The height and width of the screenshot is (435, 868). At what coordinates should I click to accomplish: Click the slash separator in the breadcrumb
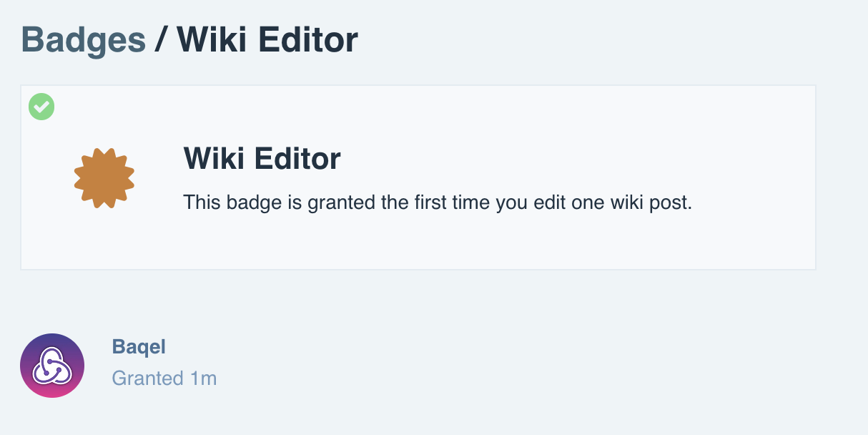tap(162, 40)
